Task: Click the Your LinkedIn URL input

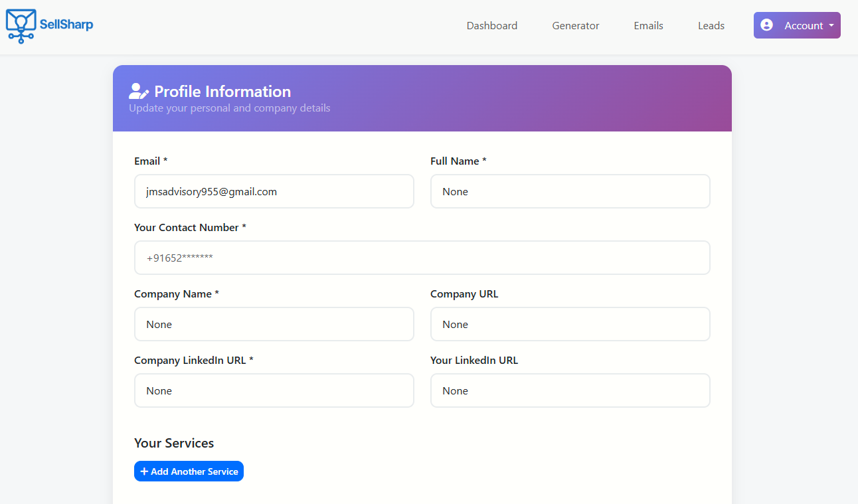Action: [x=570, y=390]
